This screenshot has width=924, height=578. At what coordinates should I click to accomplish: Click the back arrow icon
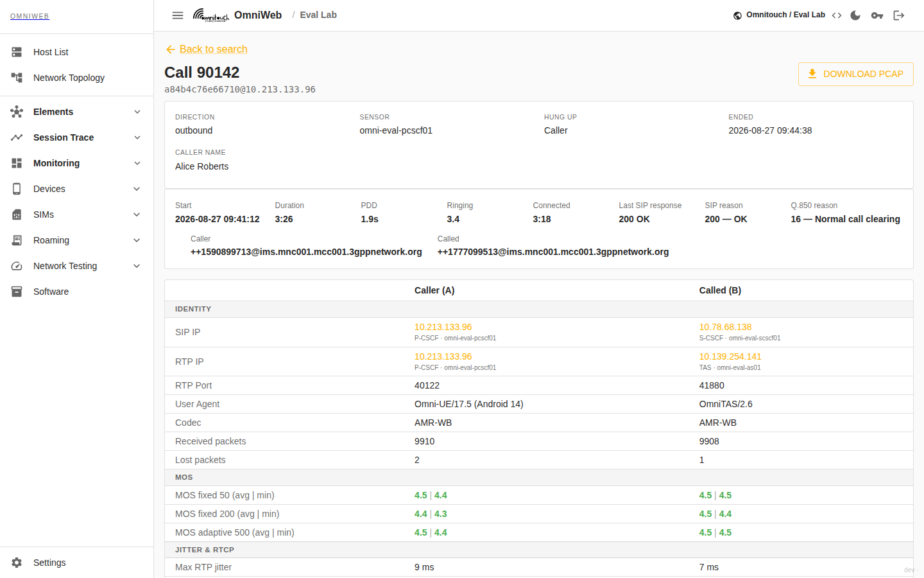171,49
